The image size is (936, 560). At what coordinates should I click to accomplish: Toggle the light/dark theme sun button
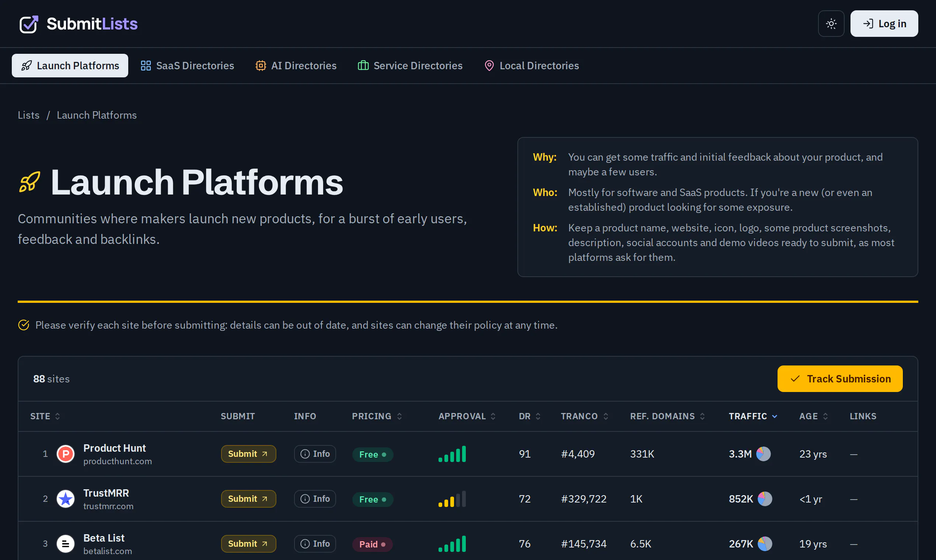[831, 24]
